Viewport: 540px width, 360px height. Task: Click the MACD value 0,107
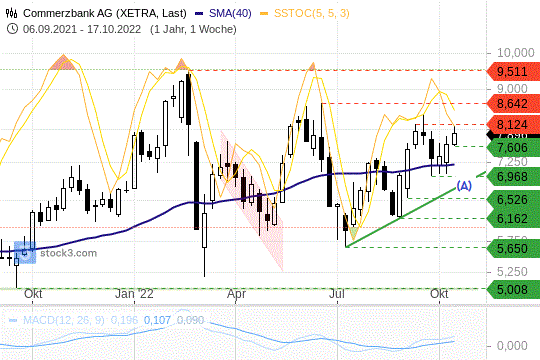coord(157,320)
